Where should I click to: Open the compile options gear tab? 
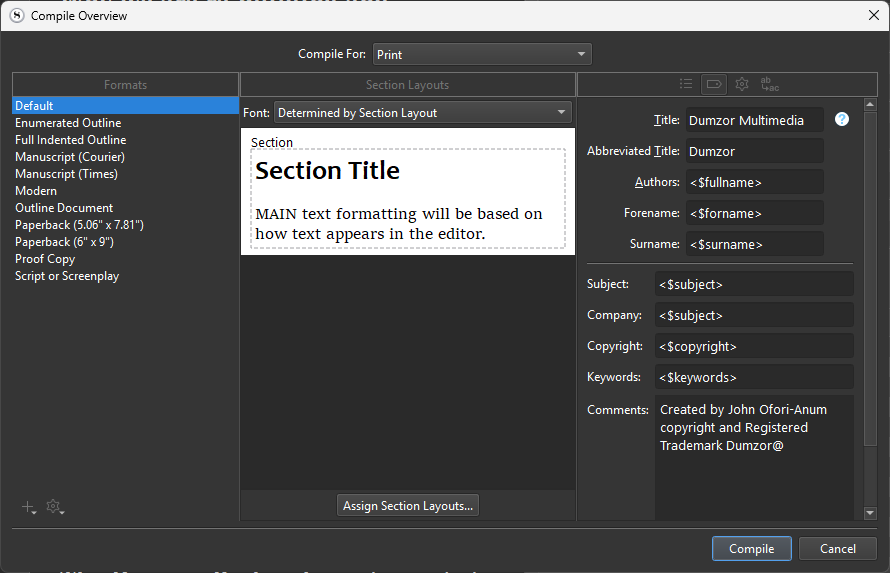point(741,84)
